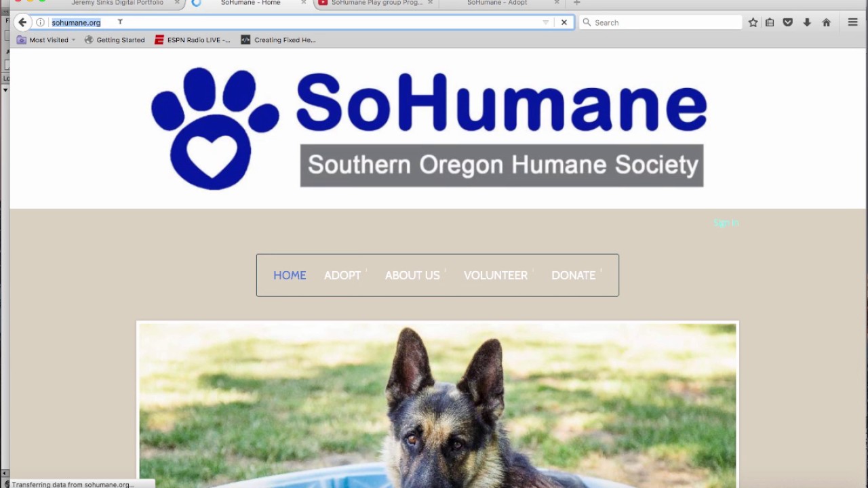Switch to SoHumane Play group tab

click(x=376, y=3)
